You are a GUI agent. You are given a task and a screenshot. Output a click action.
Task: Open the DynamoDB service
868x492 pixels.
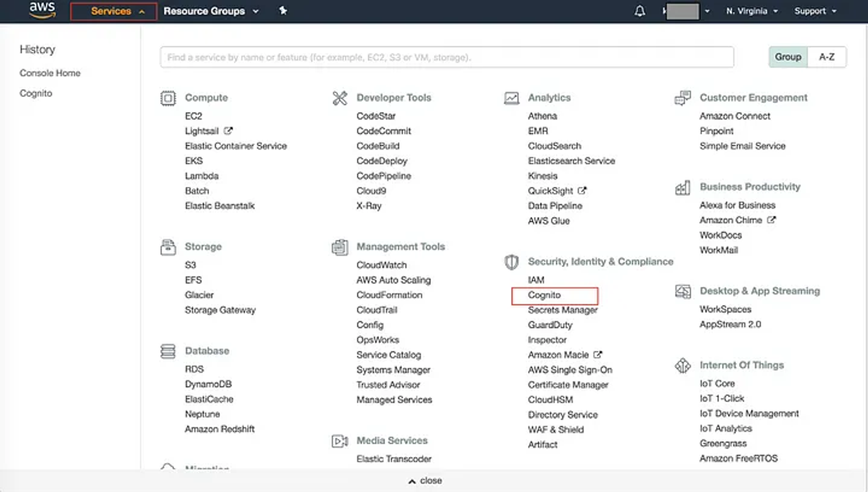(x=208, y=384)
